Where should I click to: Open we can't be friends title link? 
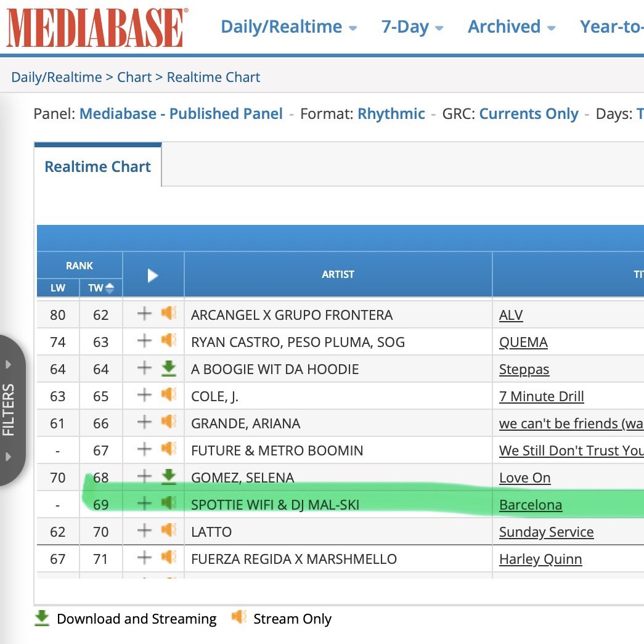click(x=571, y=423)
